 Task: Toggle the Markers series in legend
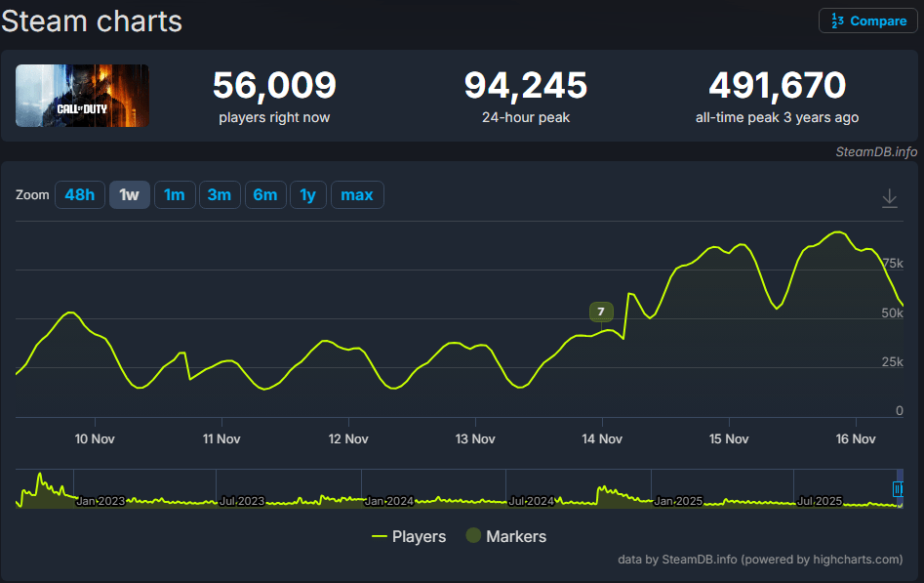[x=505, y=536]
